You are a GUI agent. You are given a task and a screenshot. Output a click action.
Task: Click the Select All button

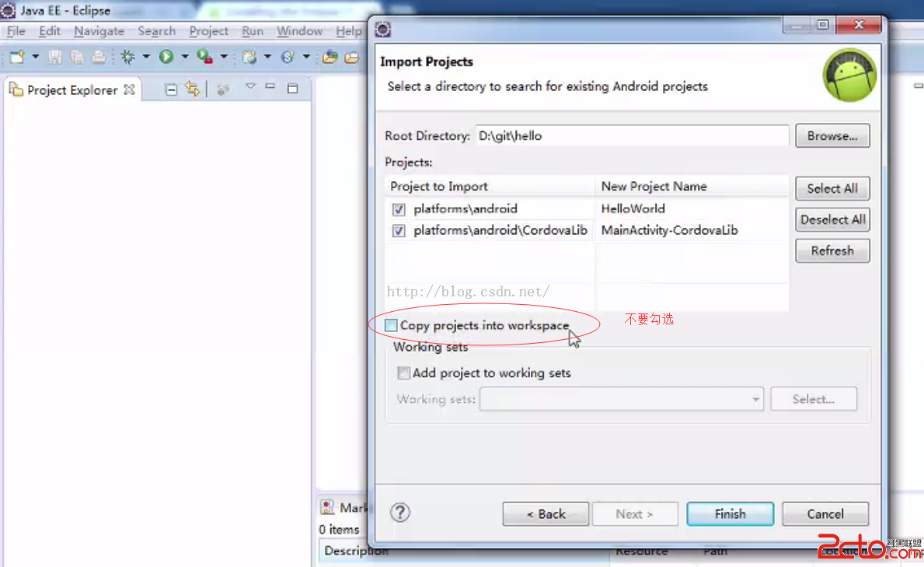point(832,188)
